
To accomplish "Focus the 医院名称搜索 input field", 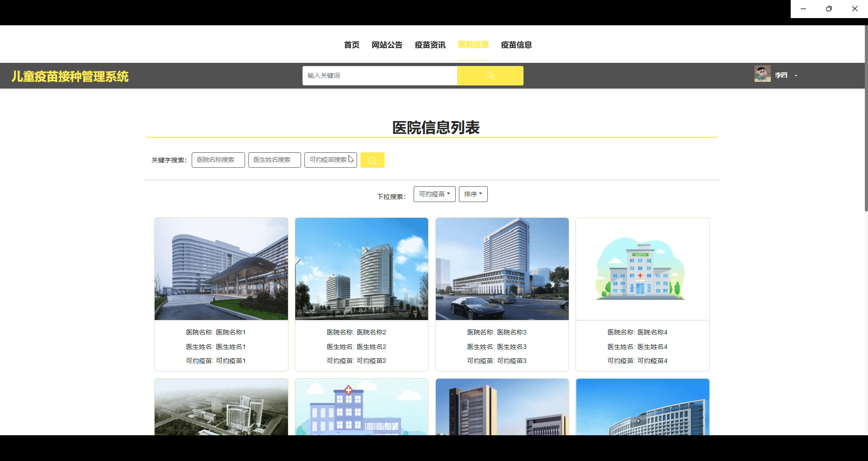I will coord(218,160).
